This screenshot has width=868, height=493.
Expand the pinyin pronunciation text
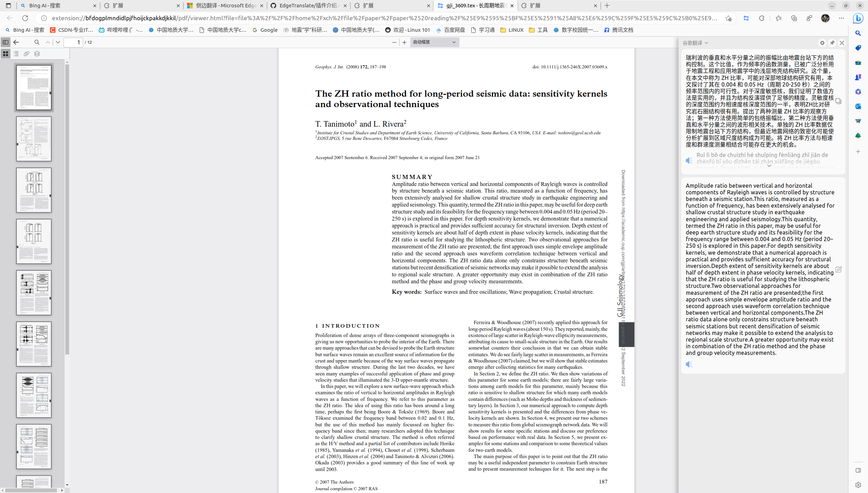(769, 166)
